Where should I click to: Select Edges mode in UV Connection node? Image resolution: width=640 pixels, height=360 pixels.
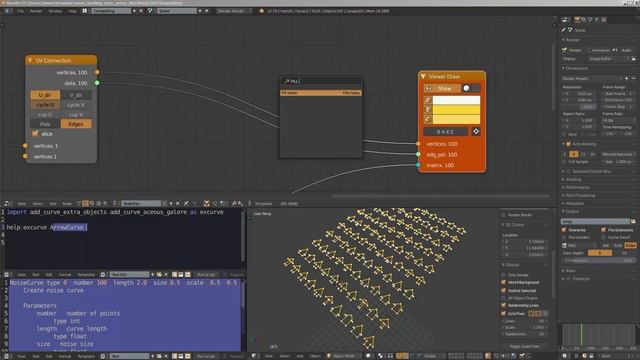click(76, 124)
